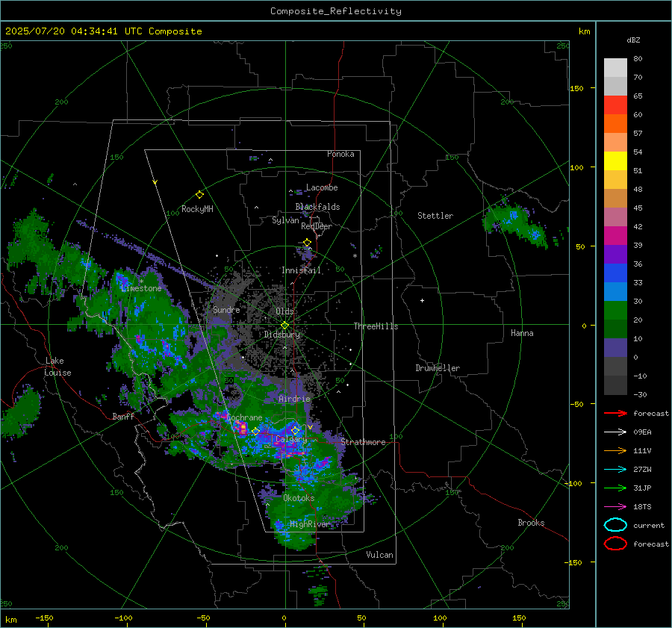Click the Sundre town label
672x628 pixels.
pos(226,309)
